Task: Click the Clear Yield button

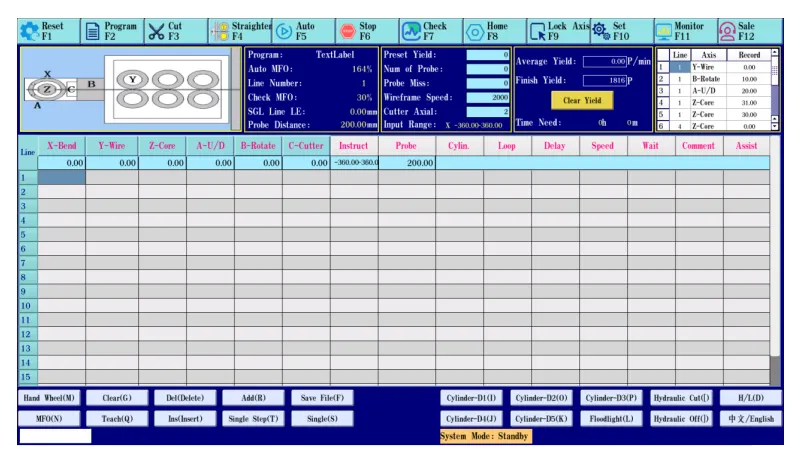Action: (x=582, y=100)
